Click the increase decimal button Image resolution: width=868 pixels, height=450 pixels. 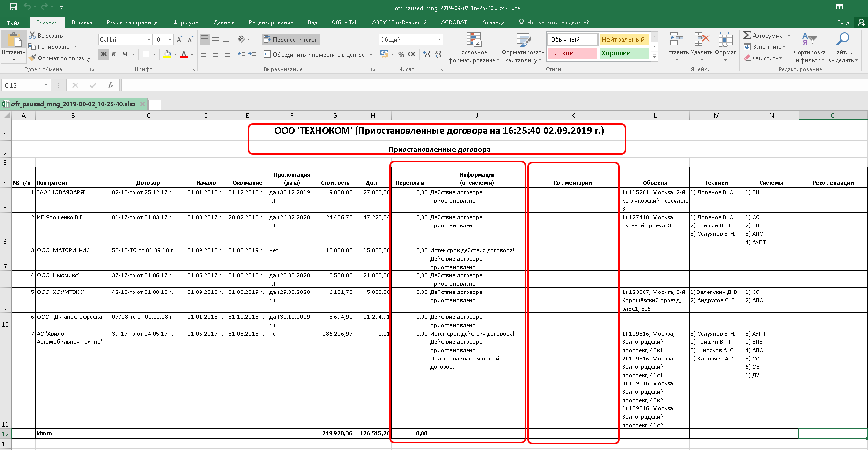coord(426,54)
